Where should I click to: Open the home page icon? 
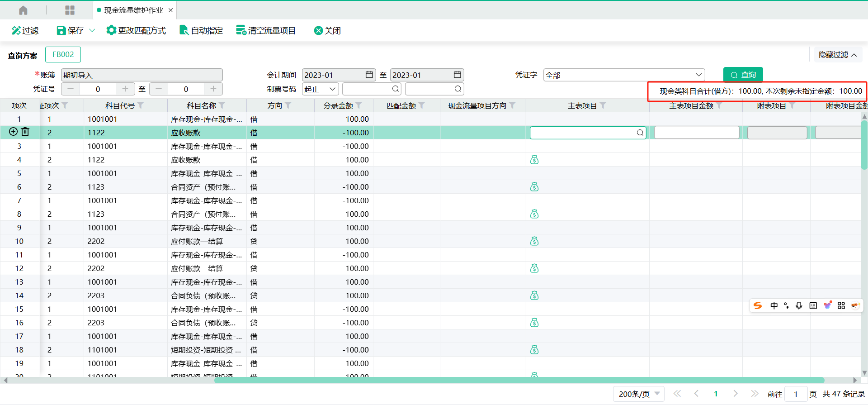(x=24, y=10)
